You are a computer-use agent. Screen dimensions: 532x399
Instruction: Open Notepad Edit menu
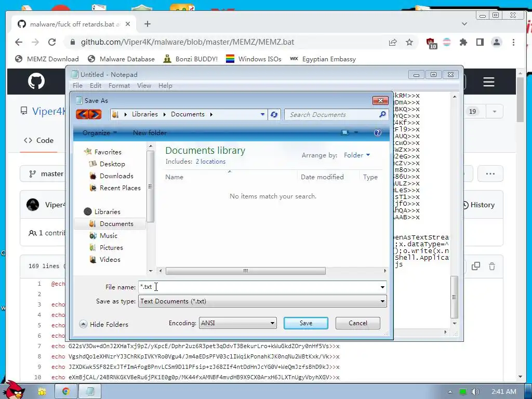[x=96, y=86]
